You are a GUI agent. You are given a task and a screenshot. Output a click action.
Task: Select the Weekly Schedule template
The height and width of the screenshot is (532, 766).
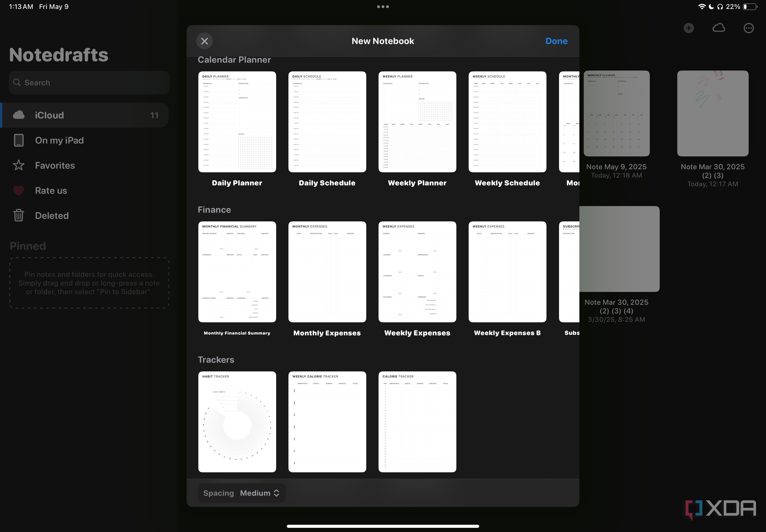507,122
